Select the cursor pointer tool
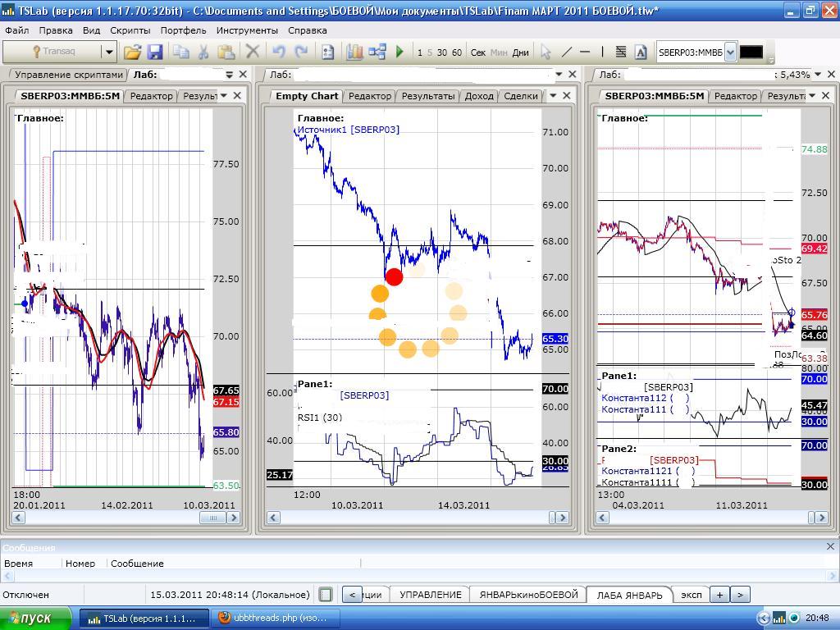The height and width of the screenshot is (630, 840). tap(546, 52)
